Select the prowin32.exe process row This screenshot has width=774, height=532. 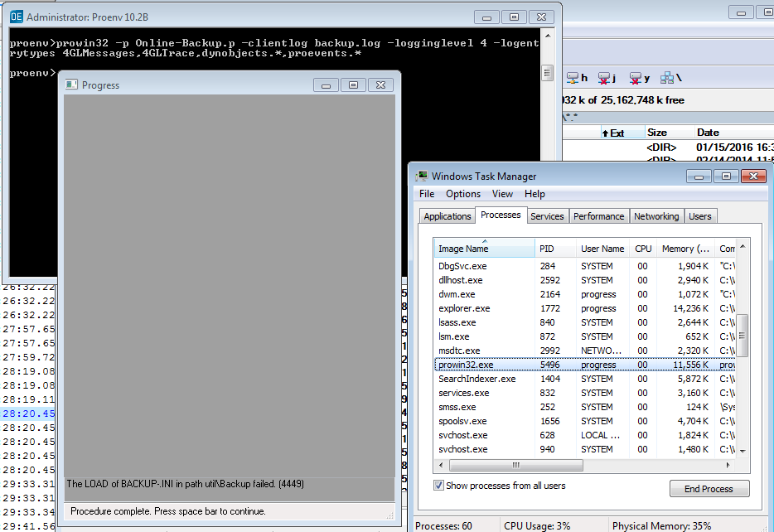point(585,365)
